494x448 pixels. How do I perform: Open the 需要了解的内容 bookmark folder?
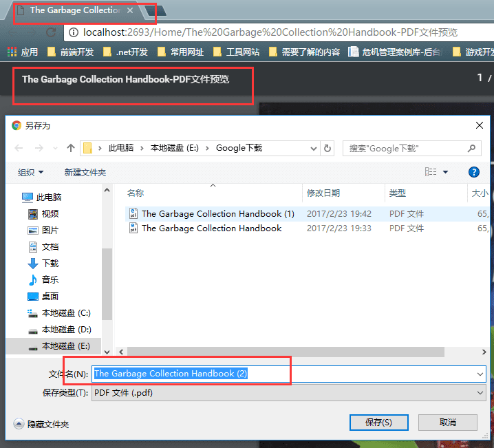click(x=304, y=52)
